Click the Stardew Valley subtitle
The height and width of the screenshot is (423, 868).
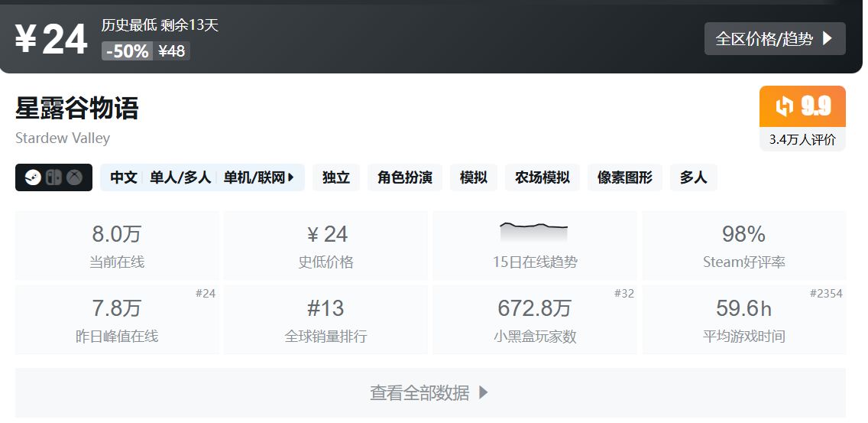point(63,138)
